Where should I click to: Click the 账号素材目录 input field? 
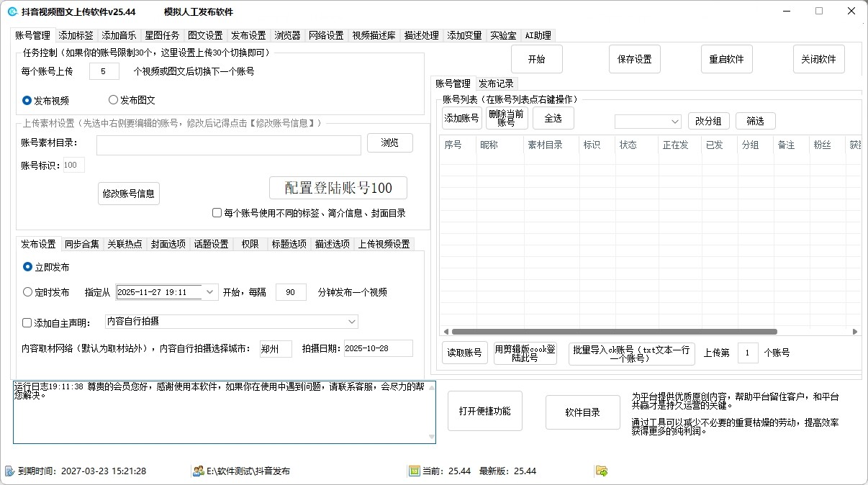click(x=229, y=145)
